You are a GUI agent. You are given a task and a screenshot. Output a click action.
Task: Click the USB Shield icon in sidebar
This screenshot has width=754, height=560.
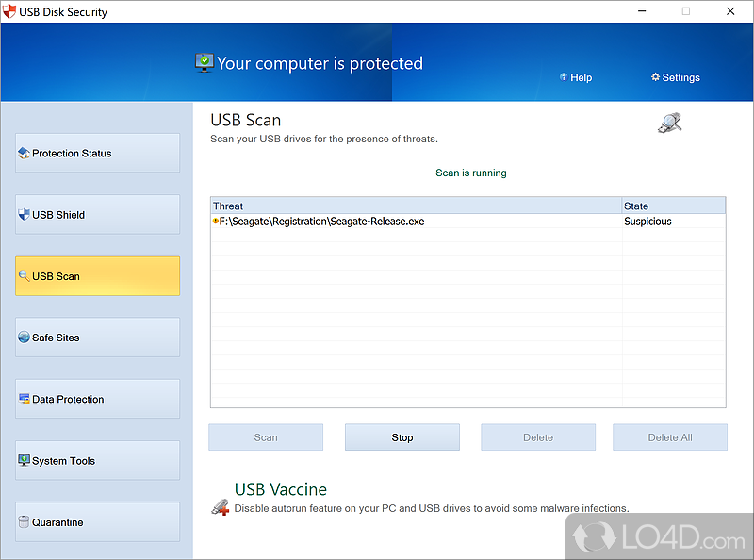tap(24, 215)
